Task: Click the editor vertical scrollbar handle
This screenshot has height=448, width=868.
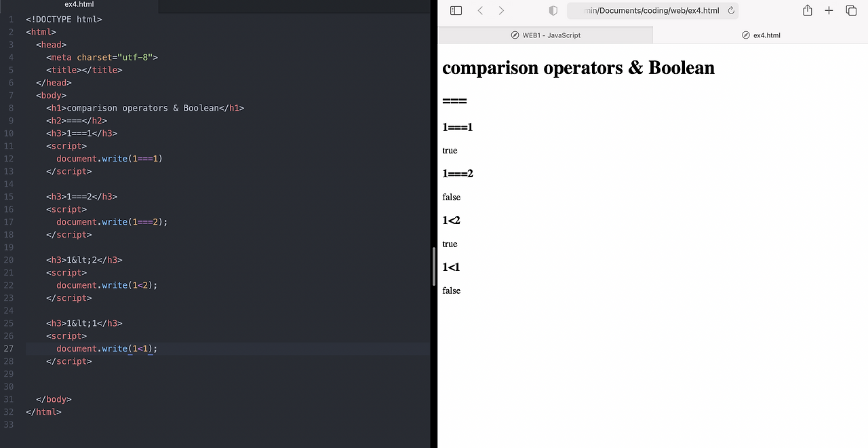Action: coord(433,267)
